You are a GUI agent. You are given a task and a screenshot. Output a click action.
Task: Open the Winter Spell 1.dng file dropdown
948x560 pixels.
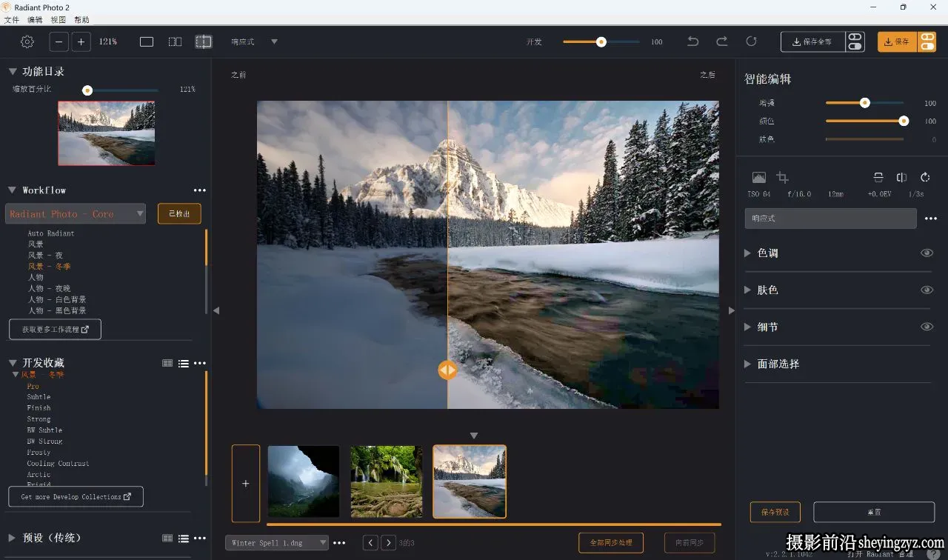(277, 543)
